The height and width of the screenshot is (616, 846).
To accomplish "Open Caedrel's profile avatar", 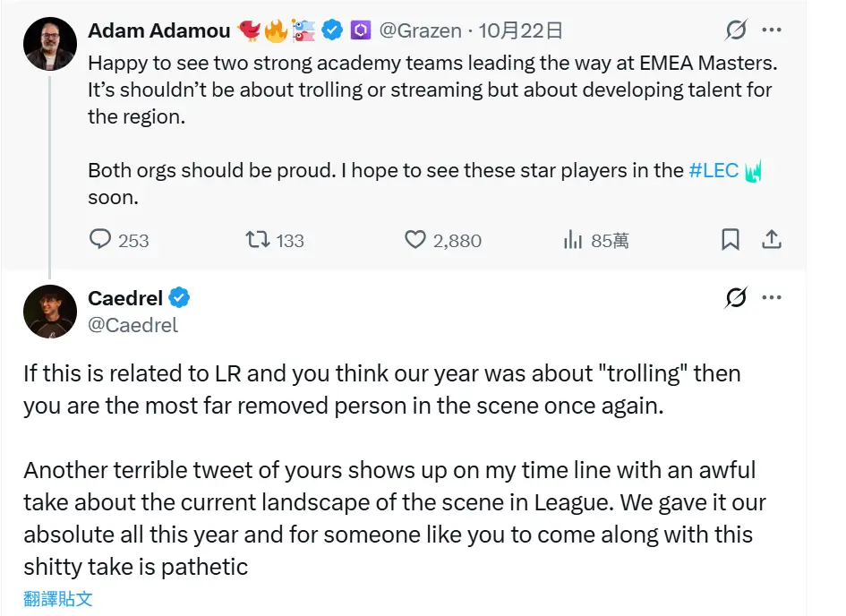I will click(x=49, y=312).
